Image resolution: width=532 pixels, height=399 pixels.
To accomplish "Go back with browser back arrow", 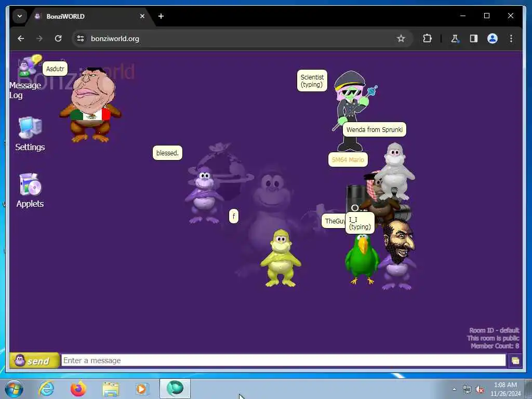I will point(21,38).
